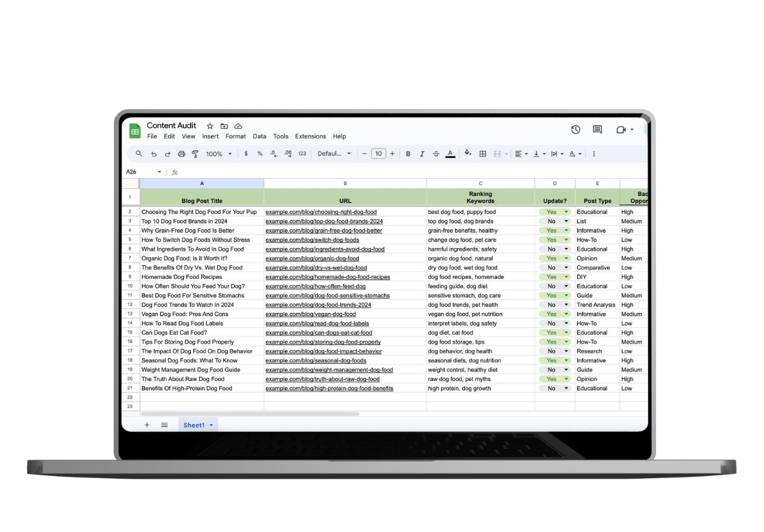This screenshot has height=532, width=764.
Task: Apply strikethrough formatting
Action: point(436,154)
